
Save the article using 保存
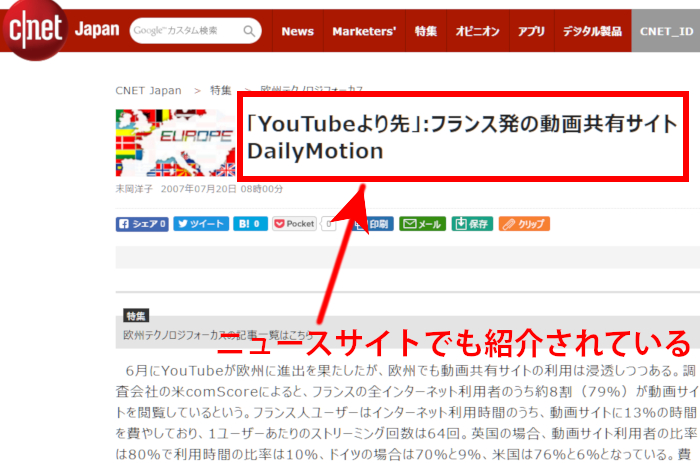tap(472, 224)
